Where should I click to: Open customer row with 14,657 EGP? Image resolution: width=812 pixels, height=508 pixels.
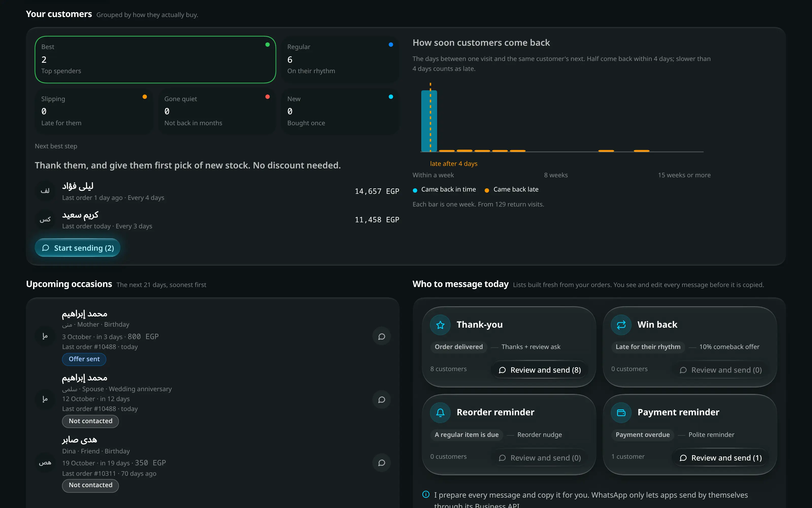tap(217, 191)
